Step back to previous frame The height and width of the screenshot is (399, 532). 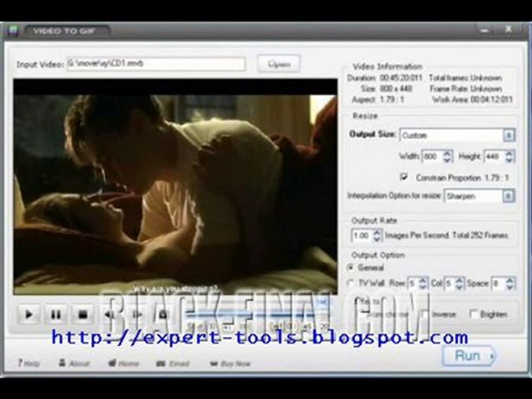pos(109,315)
